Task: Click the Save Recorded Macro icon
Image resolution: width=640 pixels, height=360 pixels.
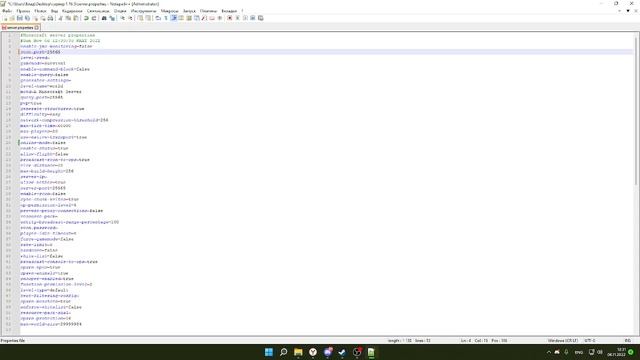Action: pos(260,18)
